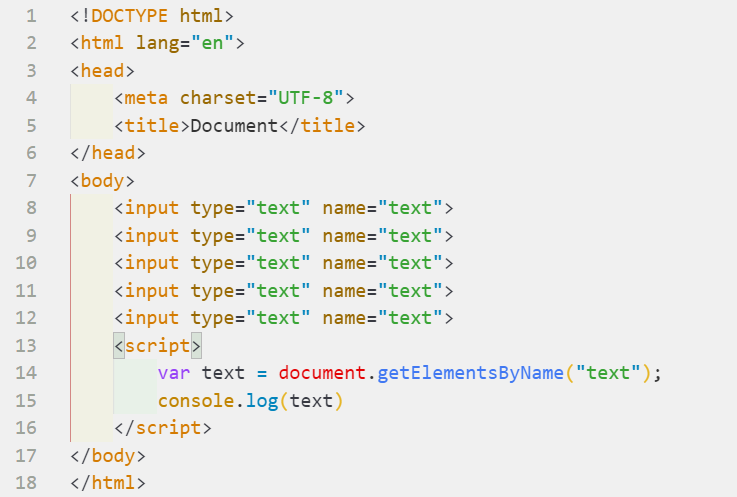
Task: Click line number 7 in the gutter
Action: (31, 181)
